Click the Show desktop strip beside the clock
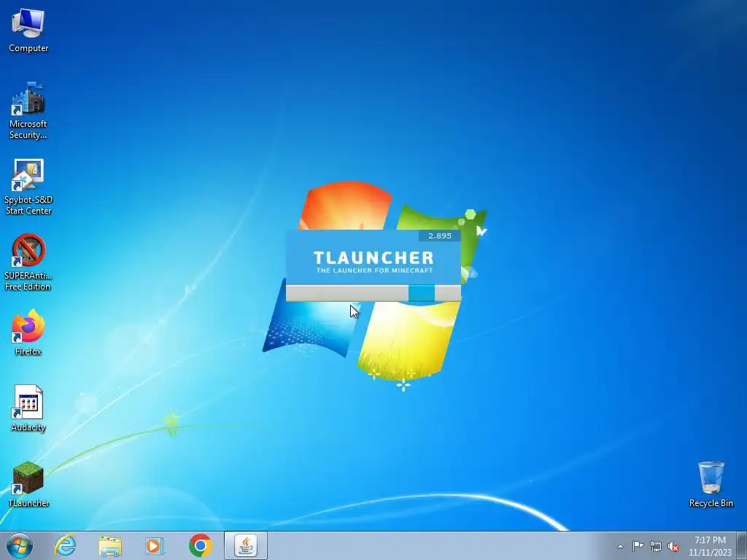Viewport: 747px width, 560px height. pyautogui.click(x=741, y=545)
